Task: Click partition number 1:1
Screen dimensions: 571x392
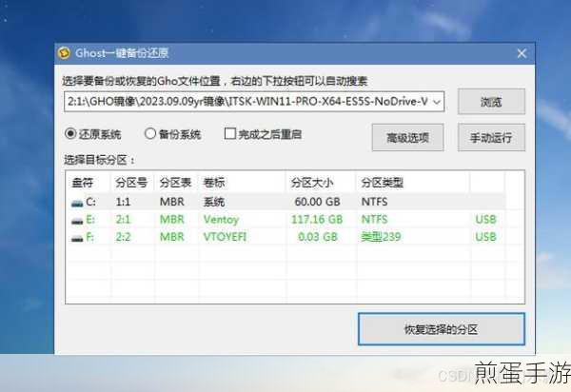Action: point(123,202)
